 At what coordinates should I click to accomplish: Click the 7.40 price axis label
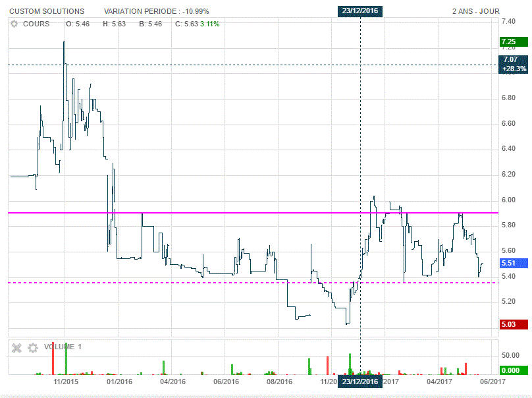click(508, 21)
